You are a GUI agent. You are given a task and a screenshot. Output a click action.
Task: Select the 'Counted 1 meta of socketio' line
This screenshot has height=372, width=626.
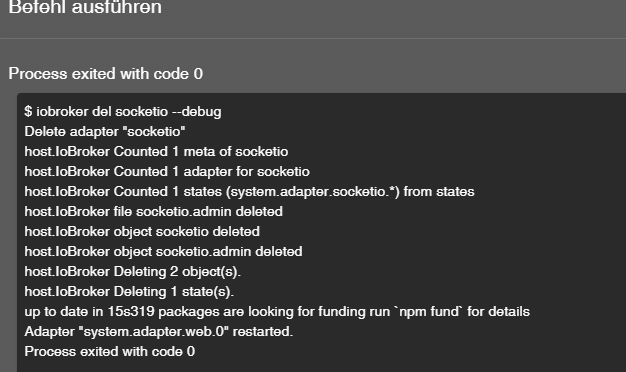[156, 152]
